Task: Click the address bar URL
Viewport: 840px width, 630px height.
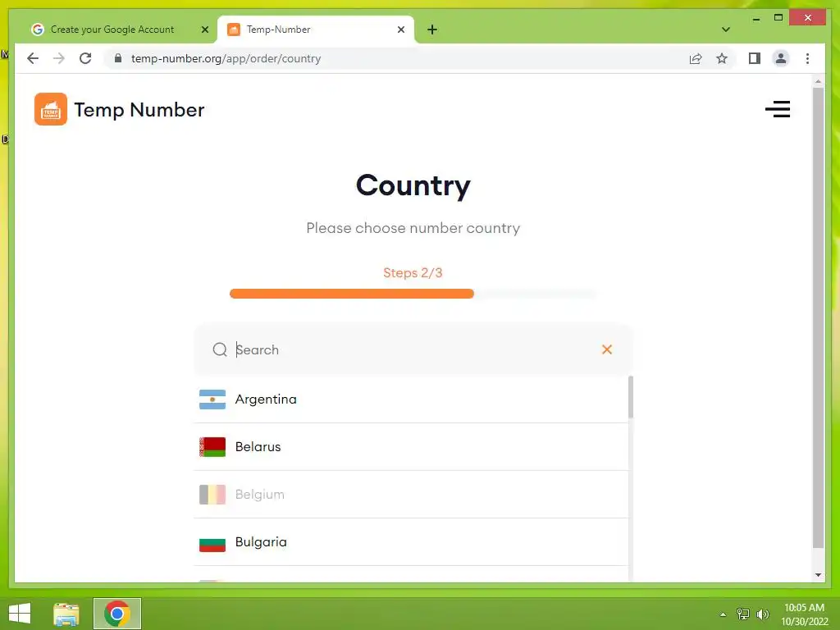Action: pyautogui.click(x=226, y=58)
